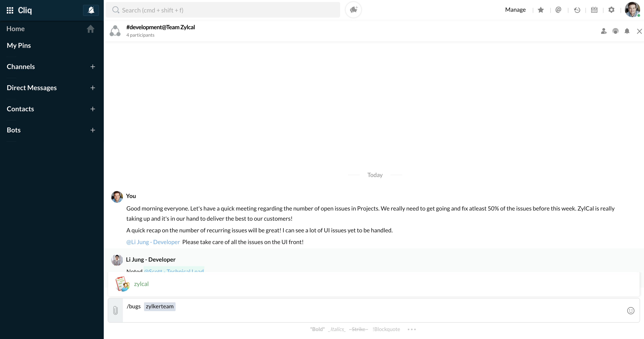
Task: View the 4 participants list
Action: (x=140, y=35)
